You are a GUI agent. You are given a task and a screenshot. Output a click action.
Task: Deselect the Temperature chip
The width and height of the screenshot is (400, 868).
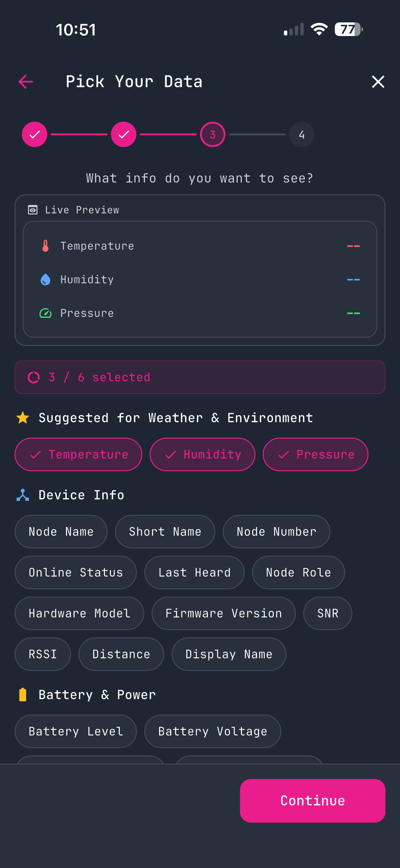tap(78, 454)
